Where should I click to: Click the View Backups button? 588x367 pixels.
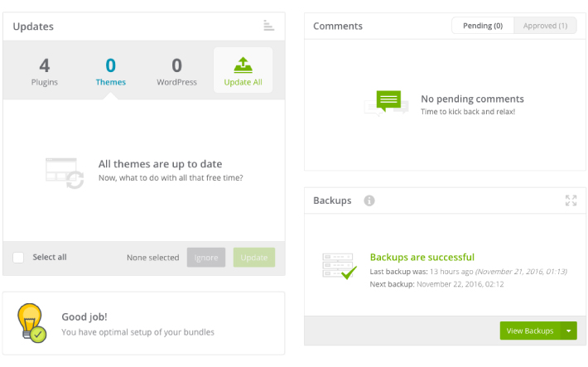[x=529, y=331]
